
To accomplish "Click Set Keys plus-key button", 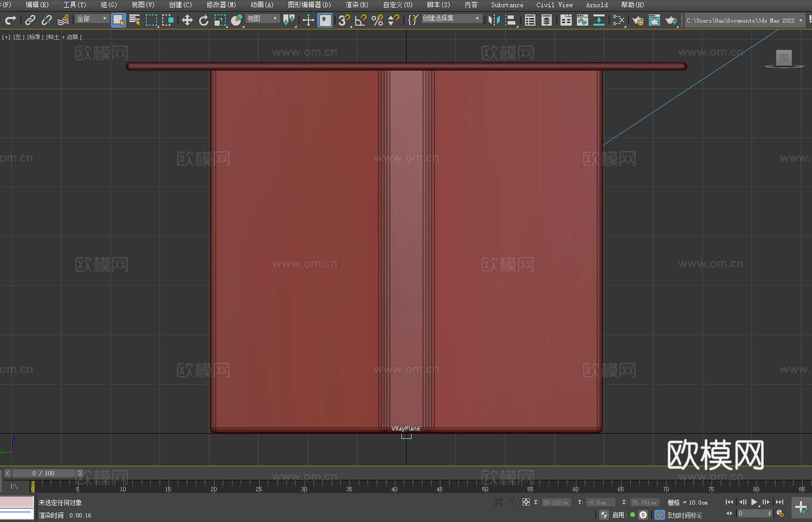I will [x=801, y=508].
